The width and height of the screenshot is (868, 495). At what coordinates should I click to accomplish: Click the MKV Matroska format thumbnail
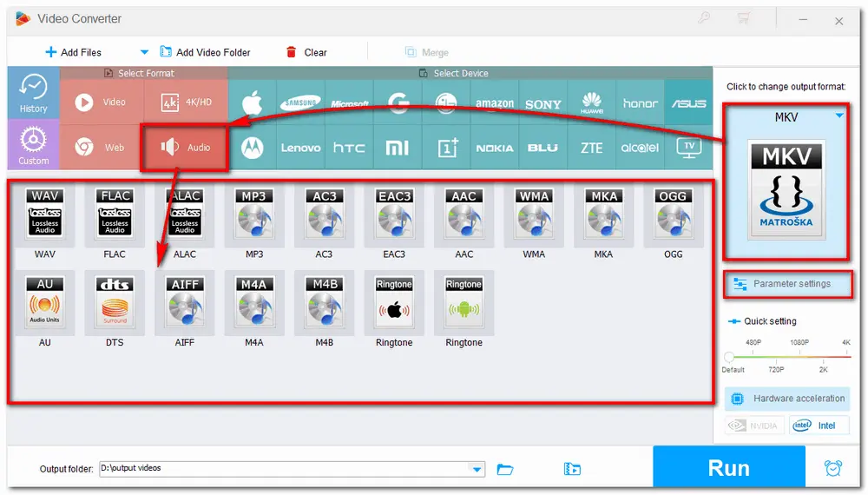tap(786, 189)
